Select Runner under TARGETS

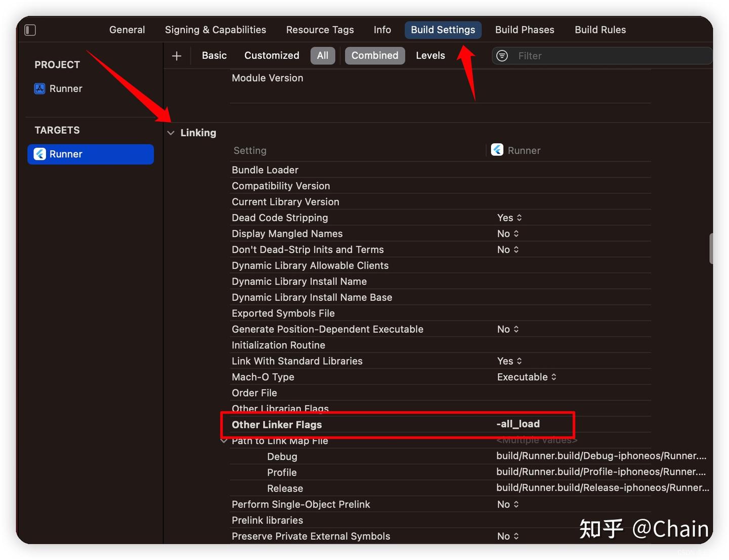(91, 154)
